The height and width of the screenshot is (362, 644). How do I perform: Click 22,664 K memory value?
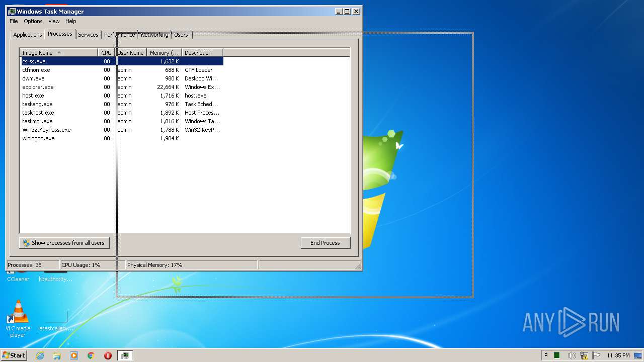[x=168, y=87]
